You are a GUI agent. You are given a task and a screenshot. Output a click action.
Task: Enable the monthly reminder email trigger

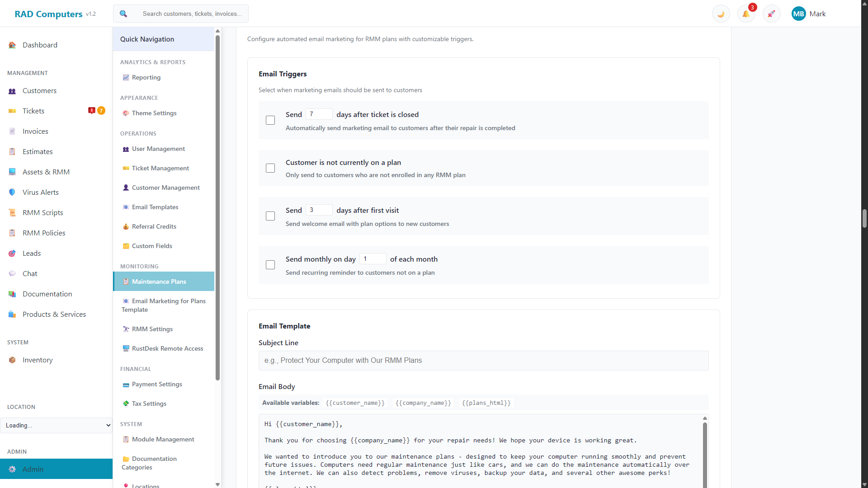tap(270, 265)
